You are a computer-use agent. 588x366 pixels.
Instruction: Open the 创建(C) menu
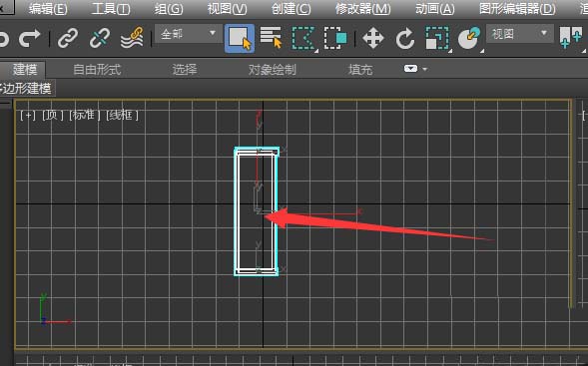[x=291, y=8]
